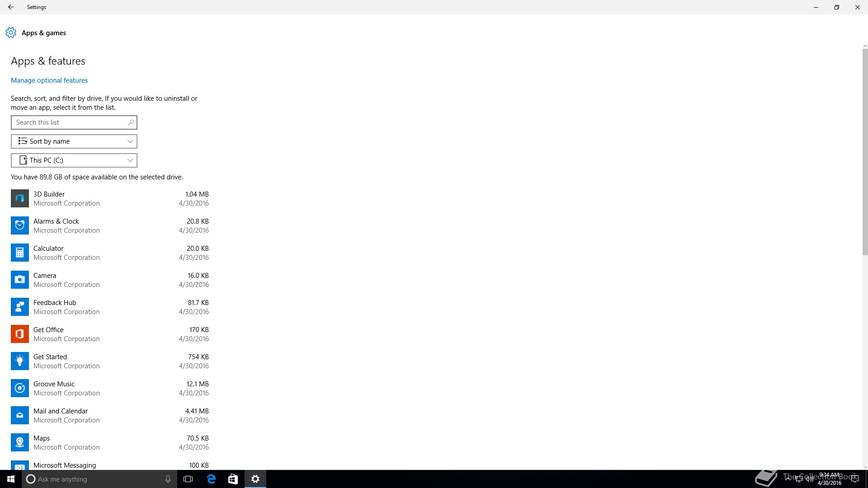The width and height of the screenshot is (868, 488).
Task: Click the 4.41 MB size value
Action: (x=197, y=411)
